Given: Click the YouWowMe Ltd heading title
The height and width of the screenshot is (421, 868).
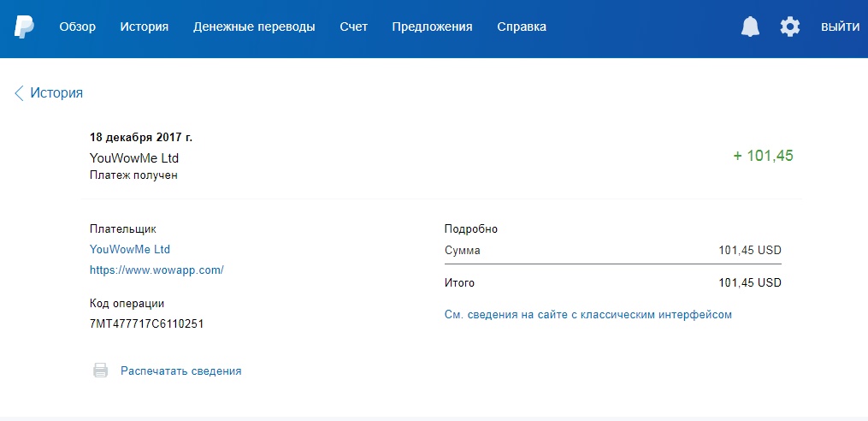Looking at the screenshot, I should 134,157.
